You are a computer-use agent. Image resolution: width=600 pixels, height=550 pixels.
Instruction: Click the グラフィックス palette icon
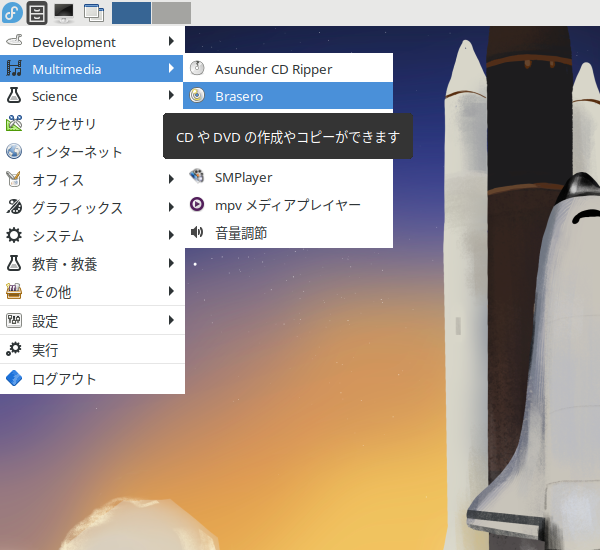click(x=14, y=207)
